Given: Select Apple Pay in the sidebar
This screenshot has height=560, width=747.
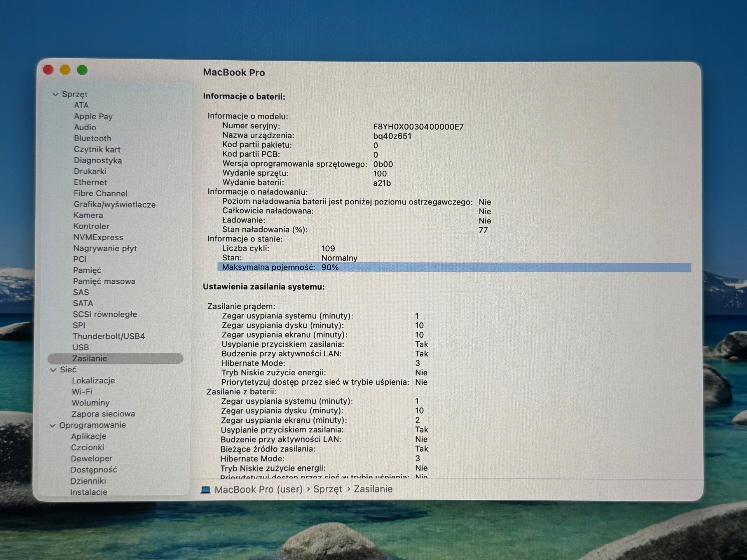Looking at the screenshot, I should [93, 116].
